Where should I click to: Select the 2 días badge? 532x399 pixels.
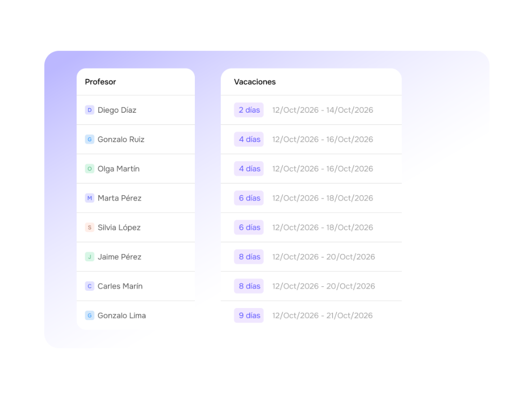[x=249, y=110]
